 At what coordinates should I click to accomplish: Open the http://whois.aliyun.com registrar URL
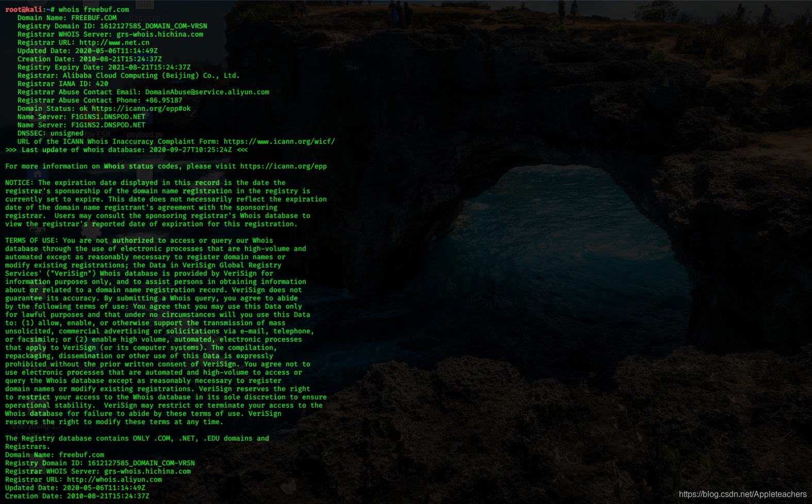114,479
